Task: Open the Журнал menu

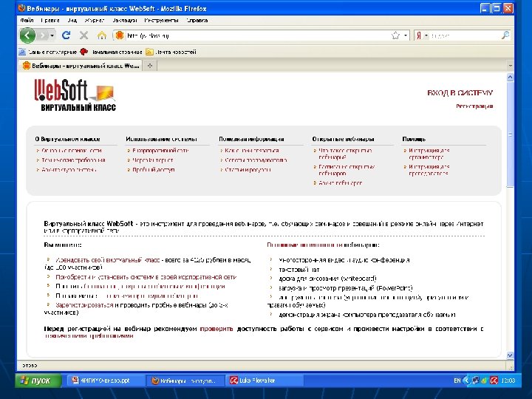Action: (x=95, y=21)
